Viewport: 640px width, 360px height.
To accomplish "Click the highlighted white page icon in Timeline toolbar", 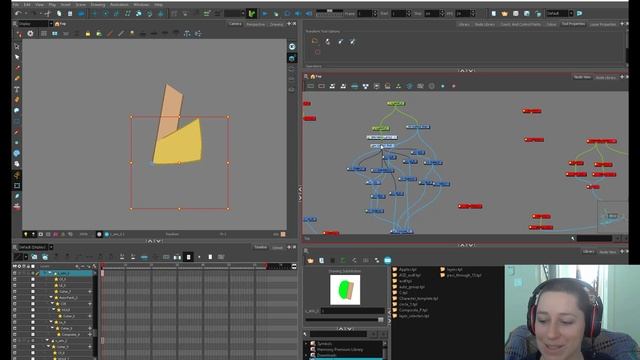I will [x=189, y=257].
